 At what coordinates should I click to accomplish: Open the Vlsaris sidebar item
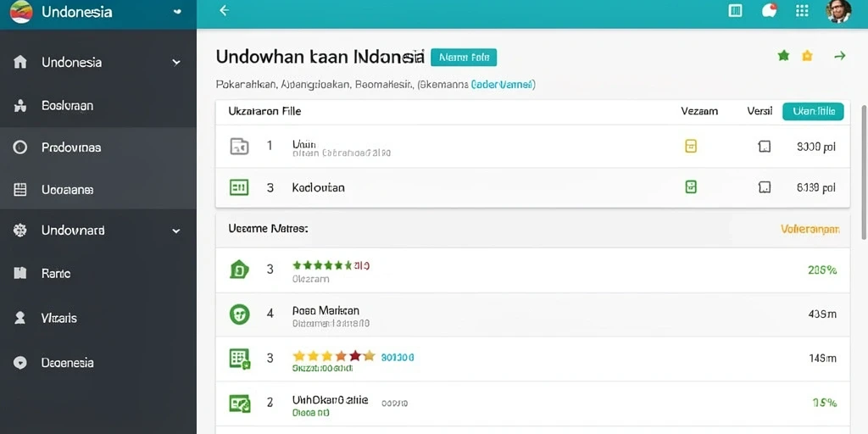point(58,318)
